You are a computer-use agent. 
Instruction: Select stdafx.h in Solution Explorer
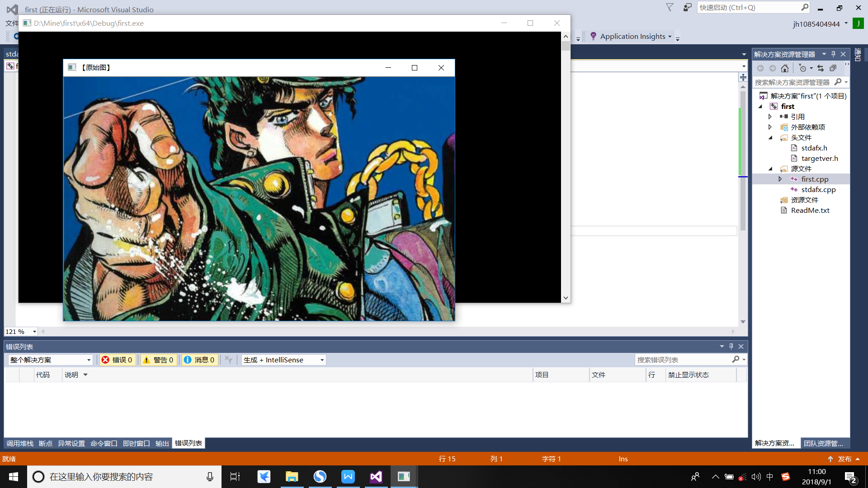pos(814,148)
